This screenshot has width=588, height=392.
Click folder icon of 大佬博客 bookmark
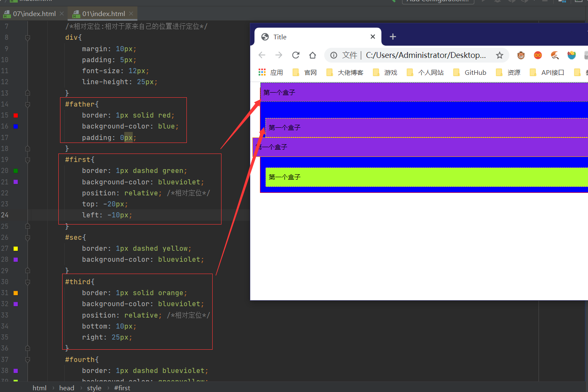(330, 72)
